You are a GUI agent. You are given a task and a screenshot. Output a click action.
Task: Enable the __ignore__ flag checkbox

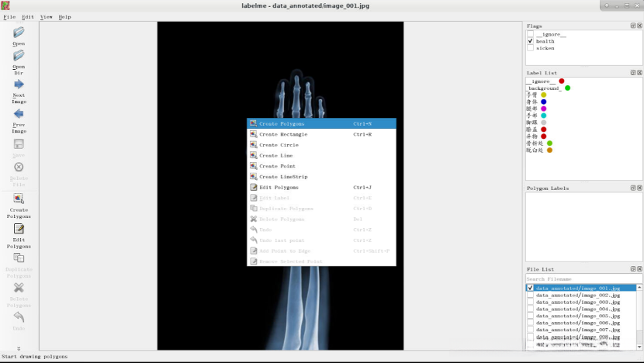point(530,34)
